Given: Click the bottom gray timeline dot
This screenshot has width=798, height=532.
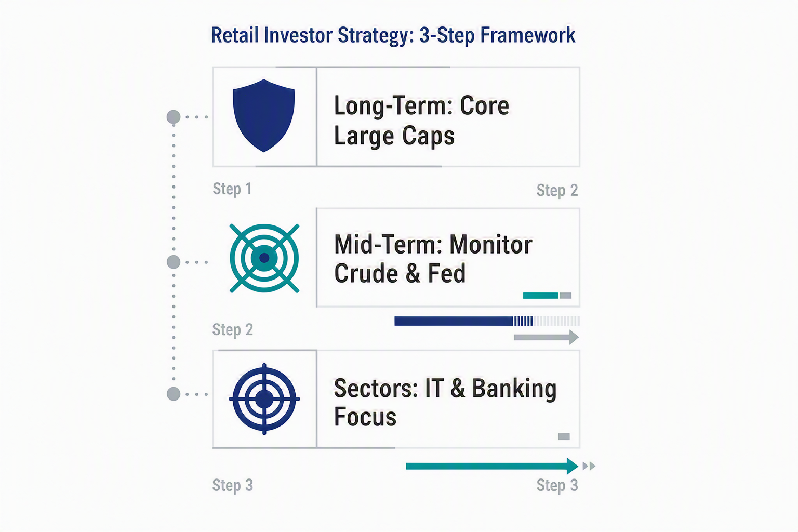Looking at the screenshot, I should coord(174,394).
